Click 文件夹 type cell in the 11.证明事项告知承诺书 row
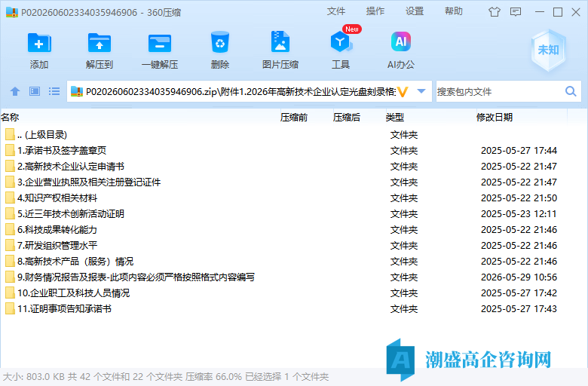Image resolution: width=588 pixels, height=386 pixels. click(404, 309)
